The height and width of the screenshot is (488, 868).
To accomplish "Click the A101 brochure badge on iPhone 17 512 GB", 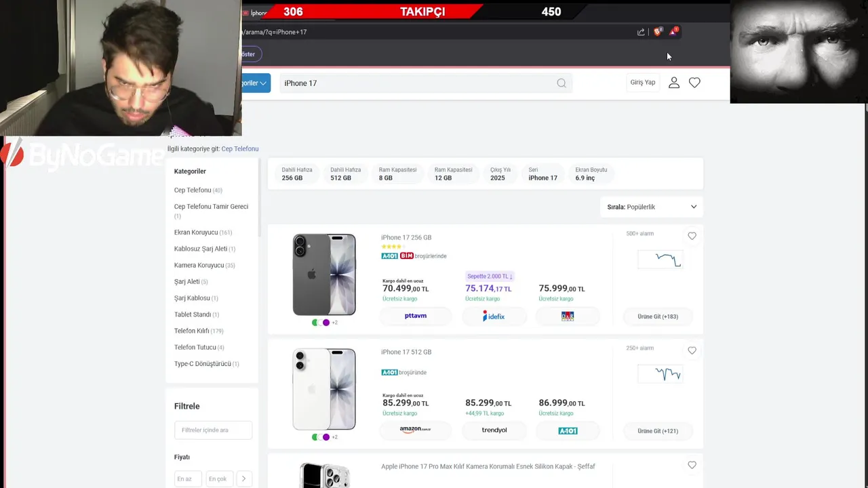I will (x=389, y=372).
